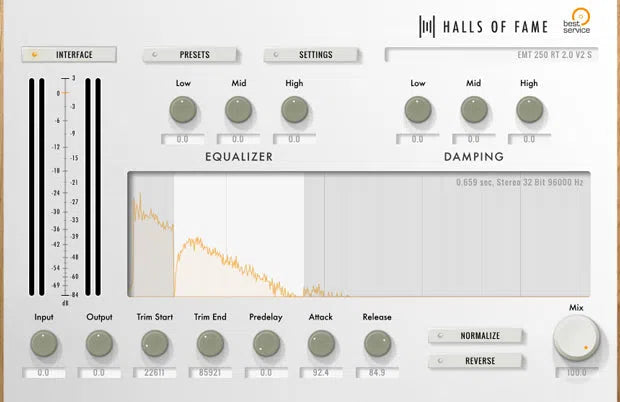Screen dimensions: 620x402
Task: Click the Damping High knob
Action: (529, 110)
